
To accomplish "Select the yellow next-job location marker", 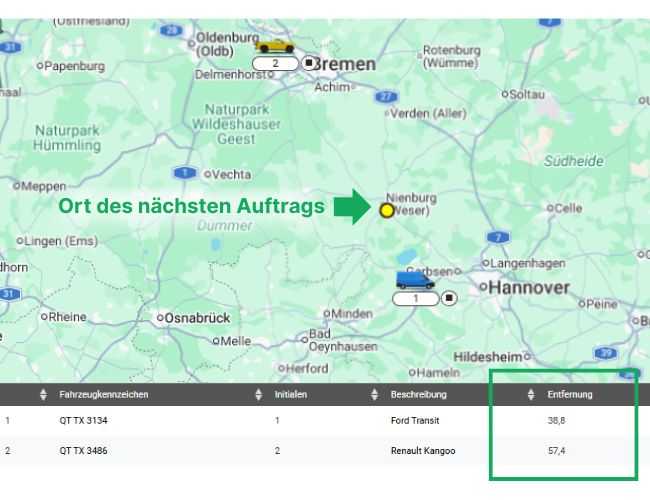I will pos(387,211).
